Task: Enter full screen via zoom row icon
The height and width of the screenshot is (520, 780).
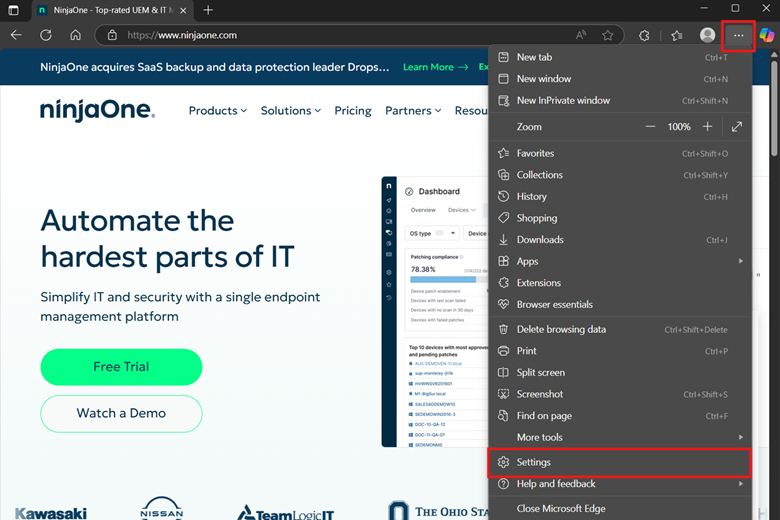Action: tap(737, 127)
